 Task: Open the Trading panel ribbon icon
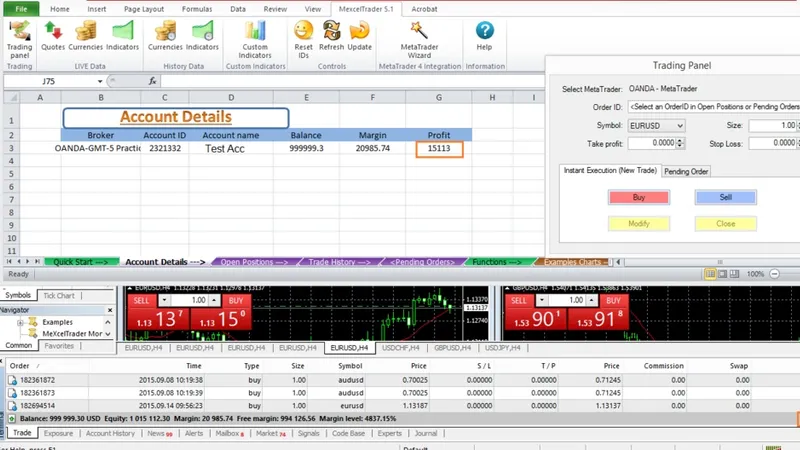[x=19, y=39]
